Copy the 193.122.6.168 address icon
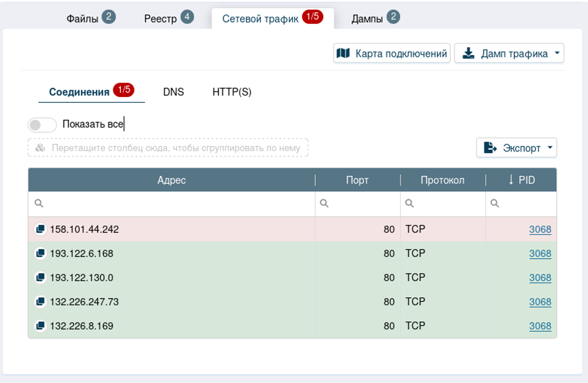588x383 pixels. pyautogui.click(x=40, y=253)
